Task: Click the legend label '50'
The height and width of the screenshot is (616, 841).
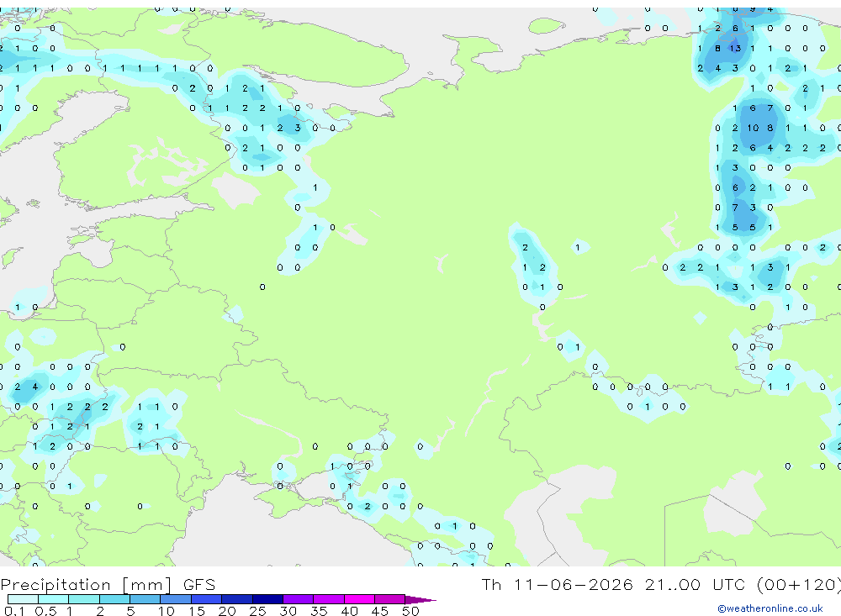Action: click(x=410, y=611)
